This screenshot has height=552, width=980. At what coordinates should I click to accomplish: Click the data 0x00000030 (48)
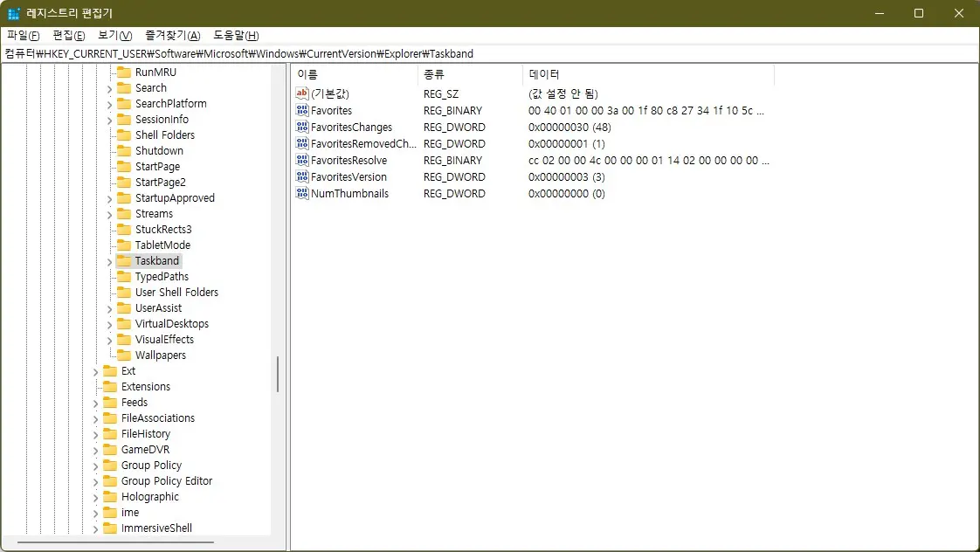click(x=569, y=127)
